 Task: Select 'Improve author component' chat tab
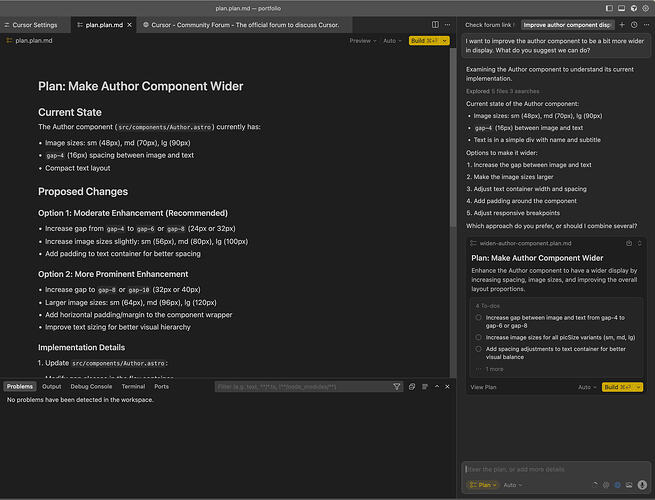tap(567, 25)
